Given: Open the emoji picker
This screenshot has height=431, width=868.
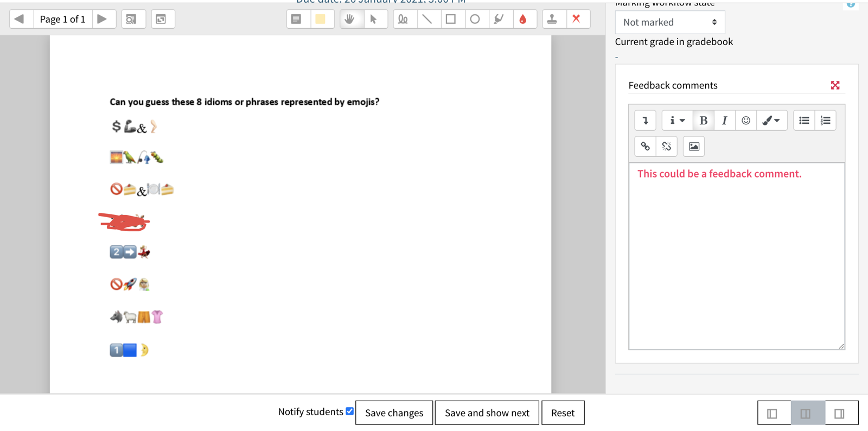Looking at the screenshot, I should pos(746,121).
